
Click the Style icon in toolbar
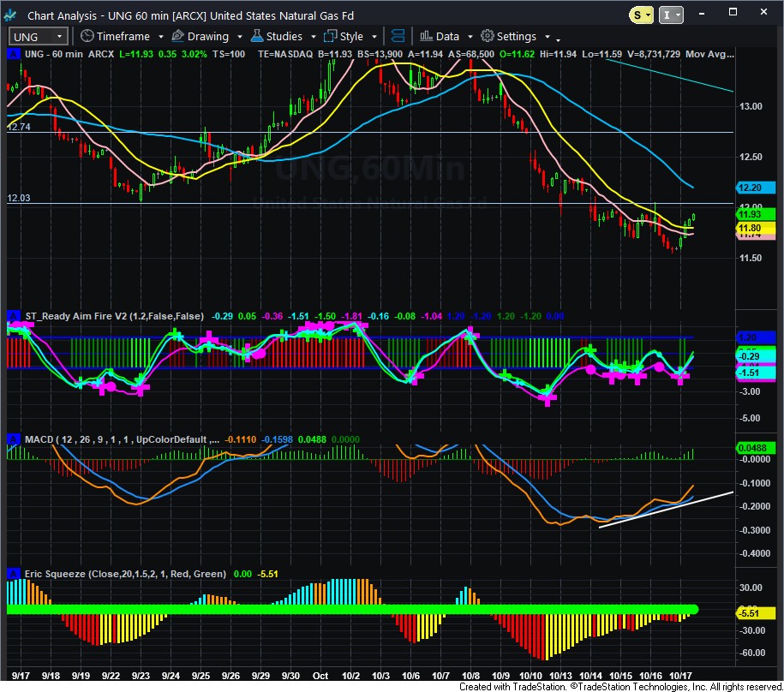pyautogui.click(x=330, y=37)
